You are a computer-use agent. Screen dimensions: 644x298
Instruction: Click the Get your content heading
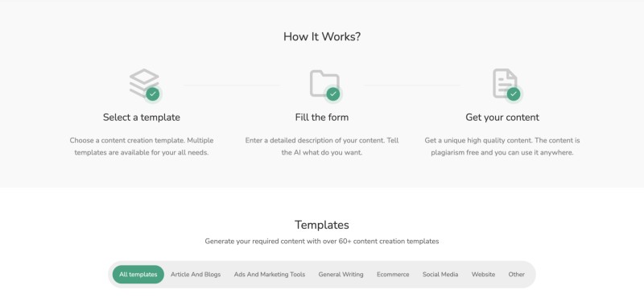(x=502, y=117)
